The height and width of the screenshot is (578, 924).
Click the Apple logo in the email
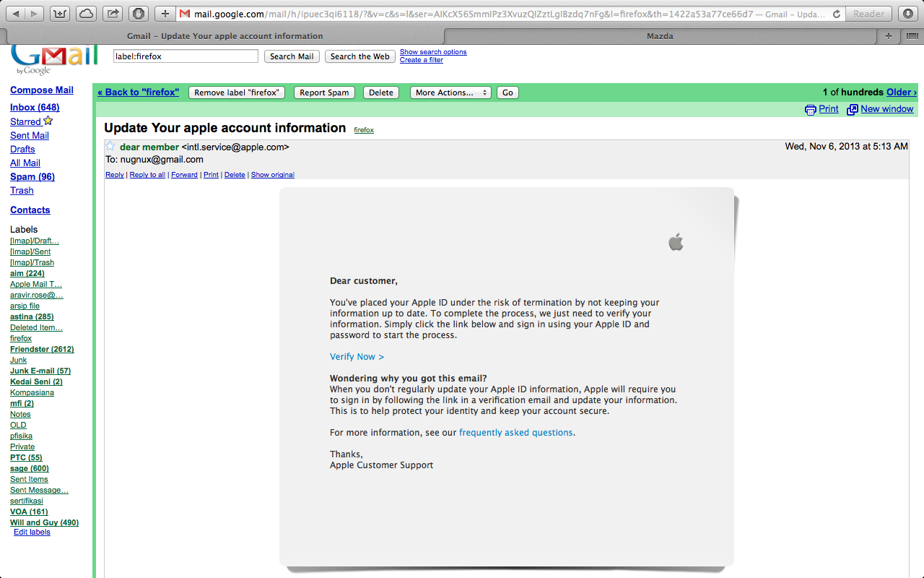coord(676,241)
